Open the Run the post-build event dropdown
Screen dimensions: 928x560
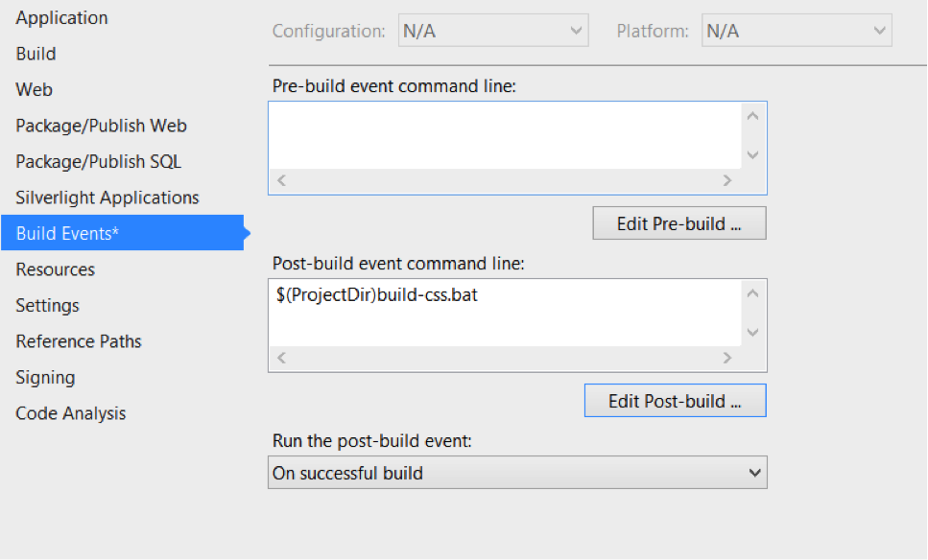pos(517,473)
